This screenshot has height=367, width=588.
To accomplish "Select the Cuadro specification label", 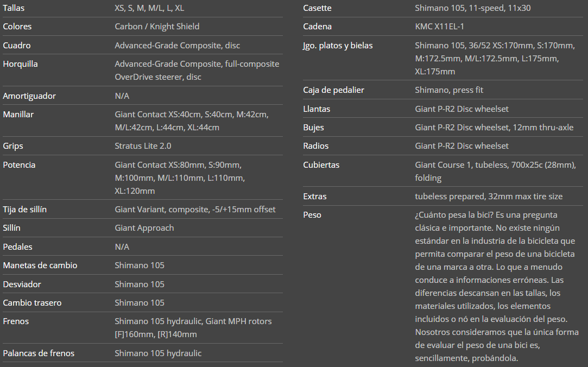I will point(17,46).
